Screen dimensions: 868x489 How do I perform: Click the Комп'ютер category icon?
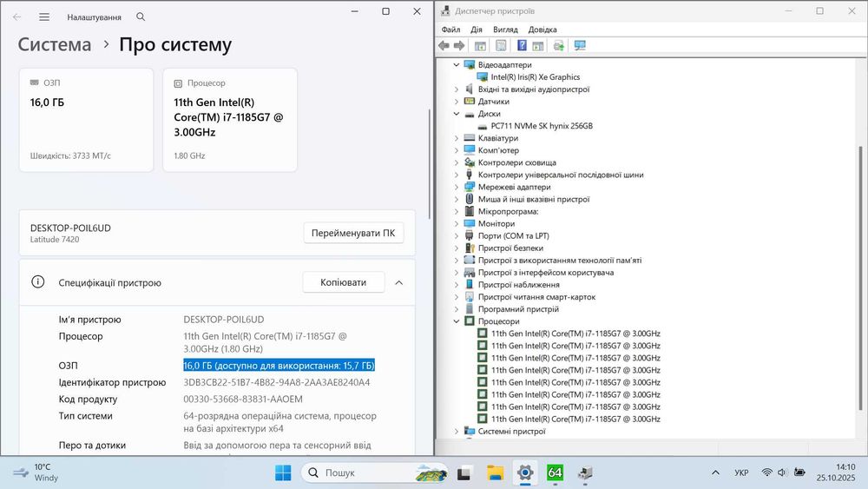point(470,150)
